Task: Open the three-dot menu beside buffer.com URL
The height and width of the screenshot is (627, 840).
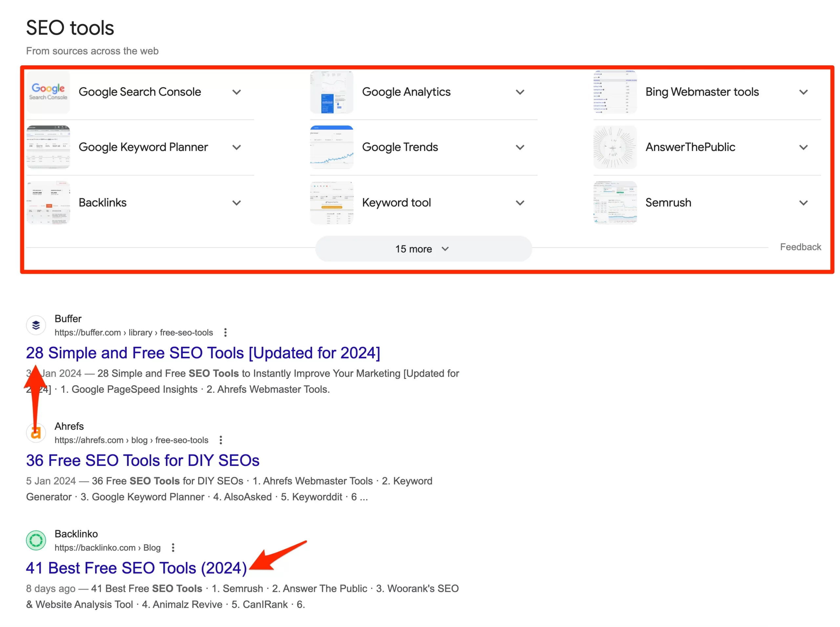Action: pos(225,332)
